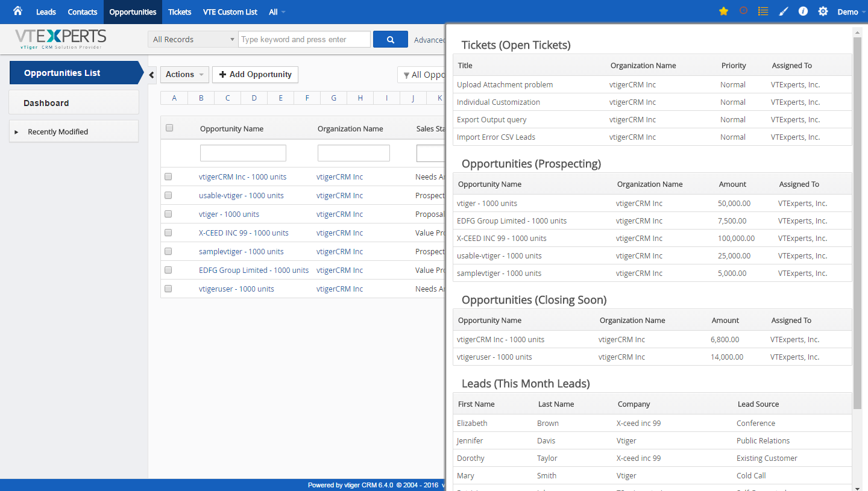Sort list by Organization Name column header

350,128
